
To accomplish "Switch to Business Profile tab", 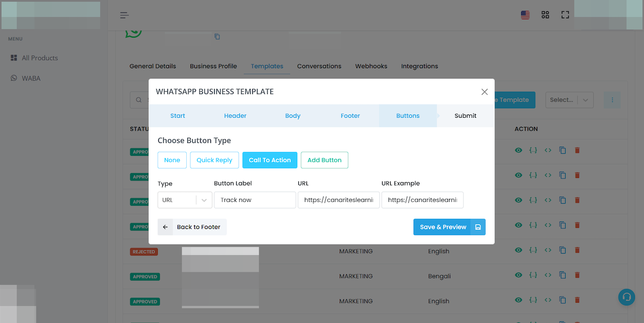I will 214,66.
